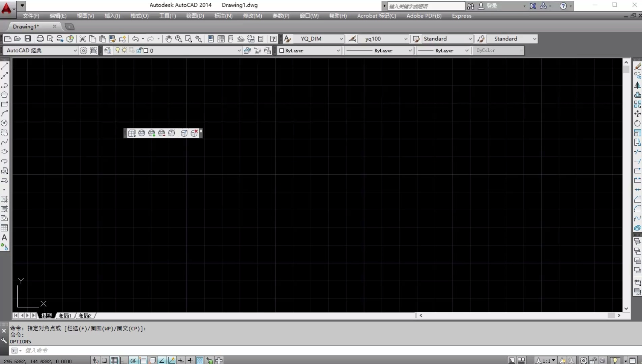Click the command line input field
This screenshot has height=364, width=642.
click(202, 351)
